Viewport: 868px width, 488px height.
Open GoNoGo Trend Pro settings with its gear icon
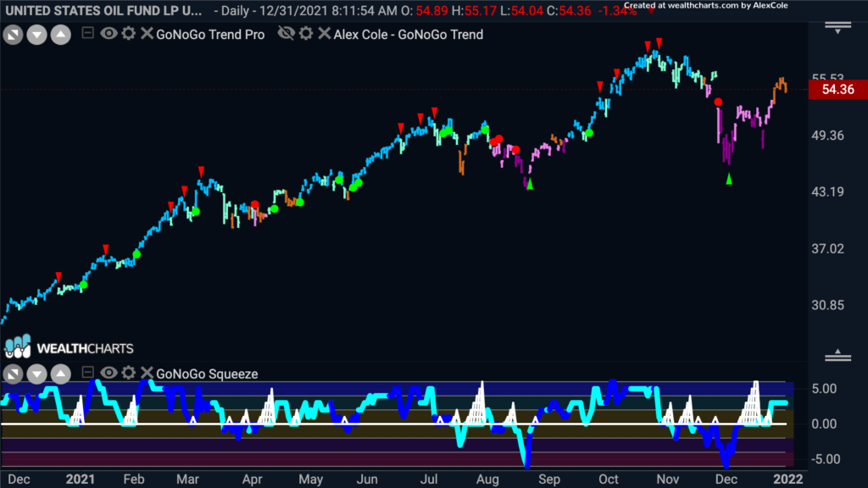(129, 34)
